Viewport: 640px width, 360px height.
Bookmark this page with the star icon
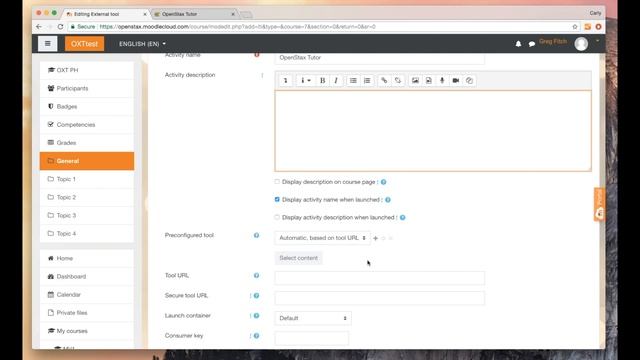575,27
